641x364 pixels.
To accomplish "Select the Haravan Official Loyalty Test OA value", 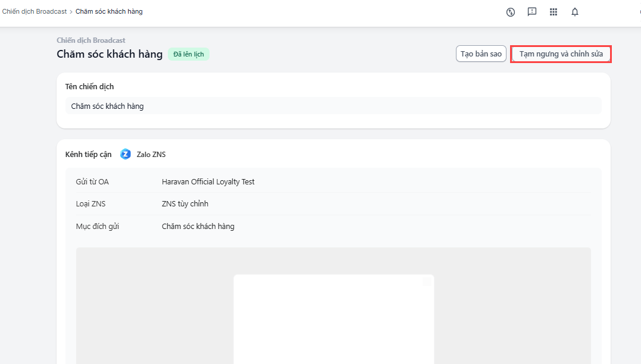I will tap(208, 181).
